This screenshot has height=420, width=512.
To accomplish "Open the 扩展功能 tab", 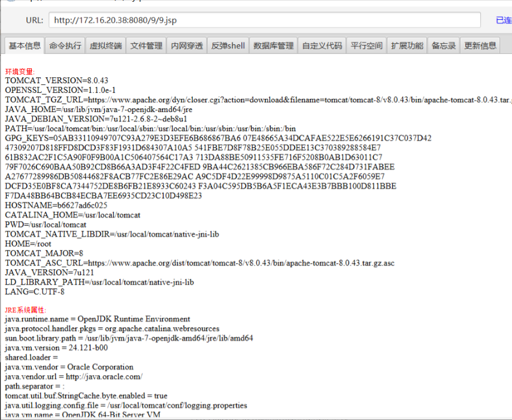I will coord(407,45).
